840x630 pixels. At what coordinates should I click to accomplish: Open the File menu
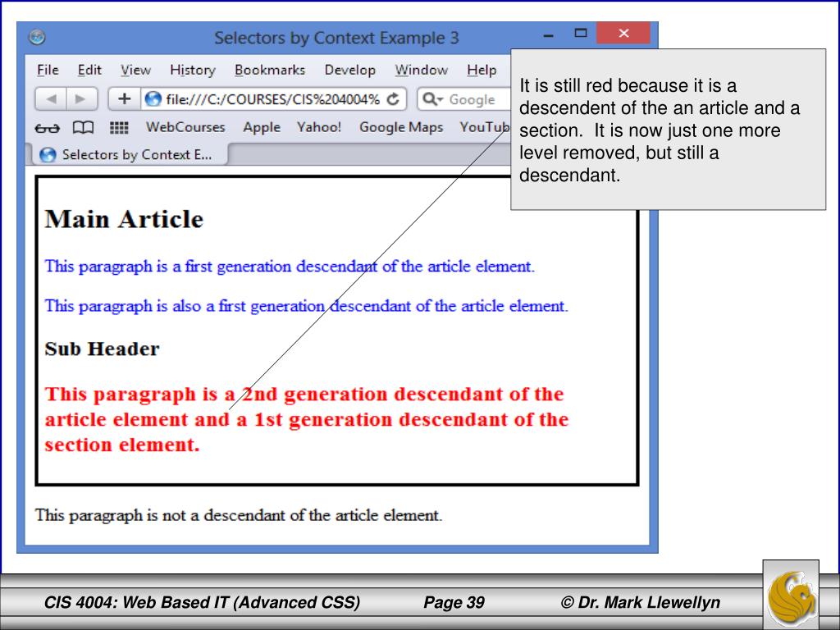tap(48, 71)
